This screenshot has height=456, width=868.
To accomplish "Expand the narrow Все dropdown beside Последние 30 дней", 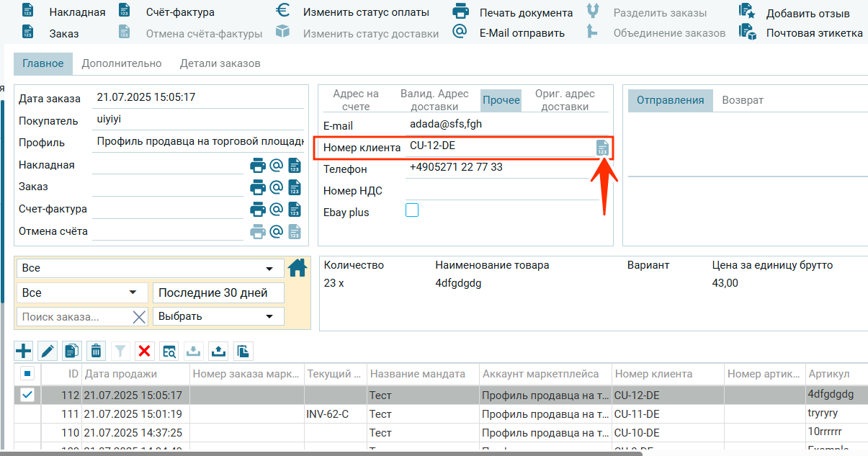I will click(81, 292).
